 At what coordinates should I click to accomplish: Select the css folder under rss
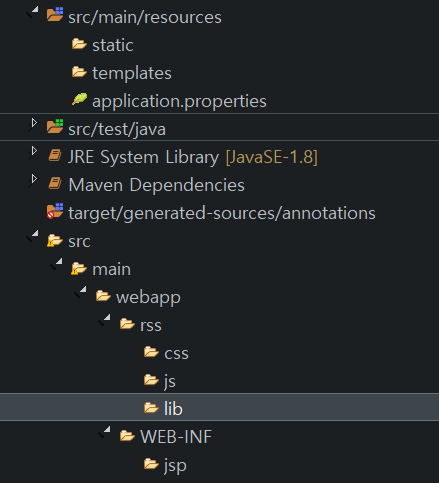pyautogui.click(x=166, y=353)
